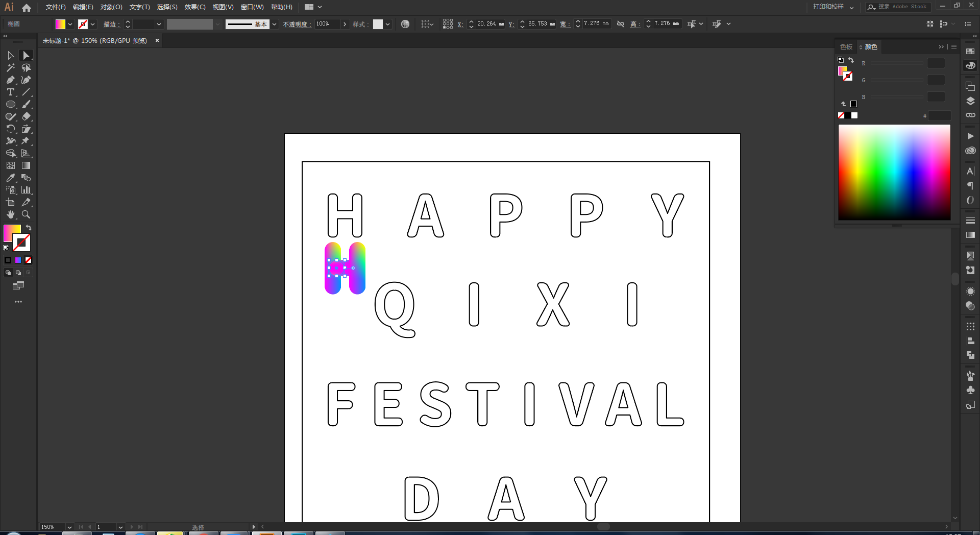Select the Hand tool
Viewport: 980px width, 535px height.
coord(10,214)
